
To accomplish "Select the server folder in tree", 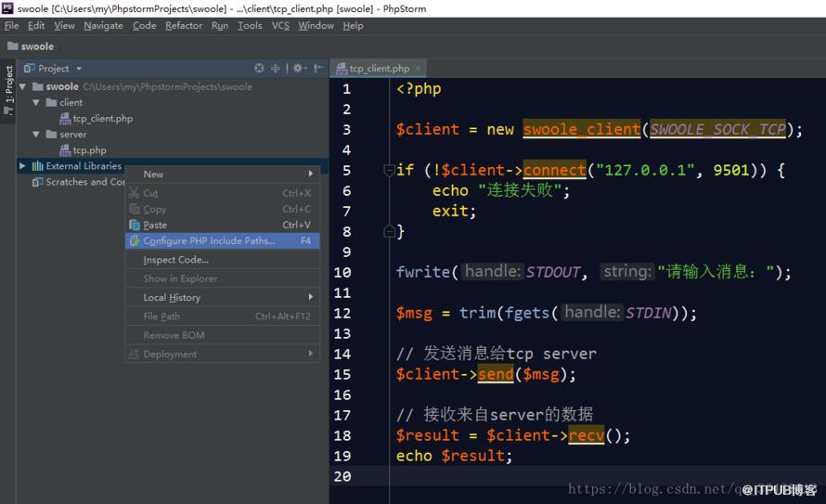I will 72,135.
